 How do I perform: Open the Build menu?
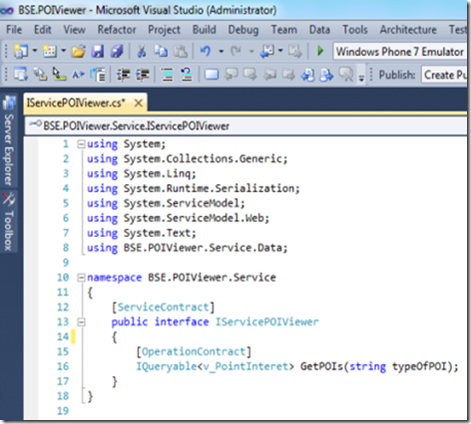(204, 30)
